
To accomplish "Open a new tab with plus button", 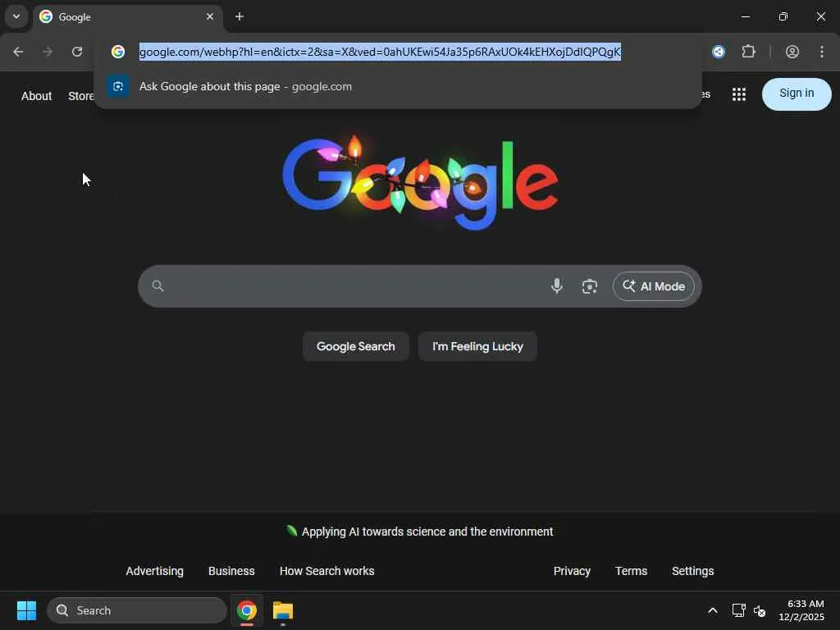I will point(240,16).
